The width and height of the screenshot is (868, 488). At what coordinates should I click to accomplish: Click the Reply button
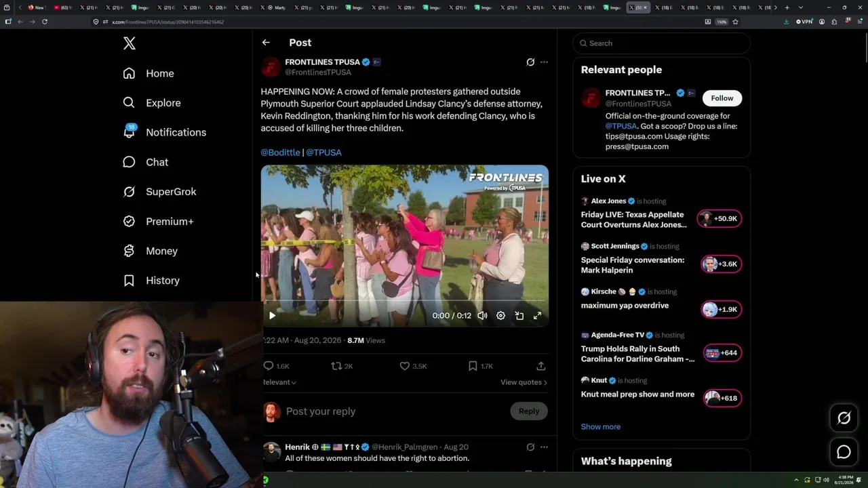[x=529, y=411]
